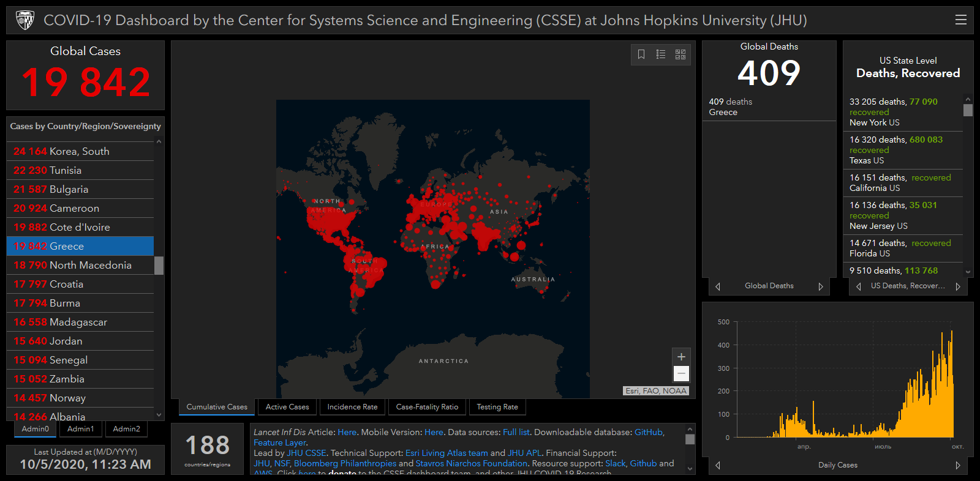Open the Slack resource support link
The height and width of the screenshot is (481, 980).
(615, 463)
